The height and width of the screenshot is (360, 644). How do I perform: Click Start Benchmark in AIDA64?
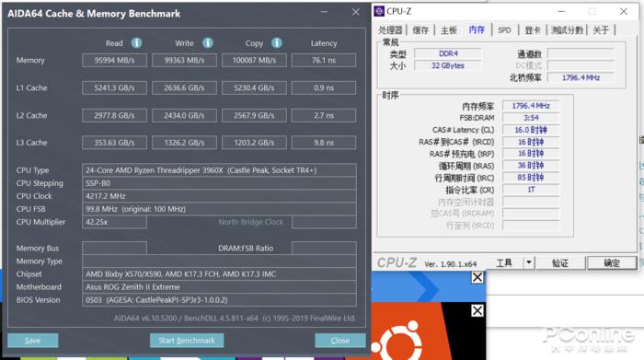187,341
